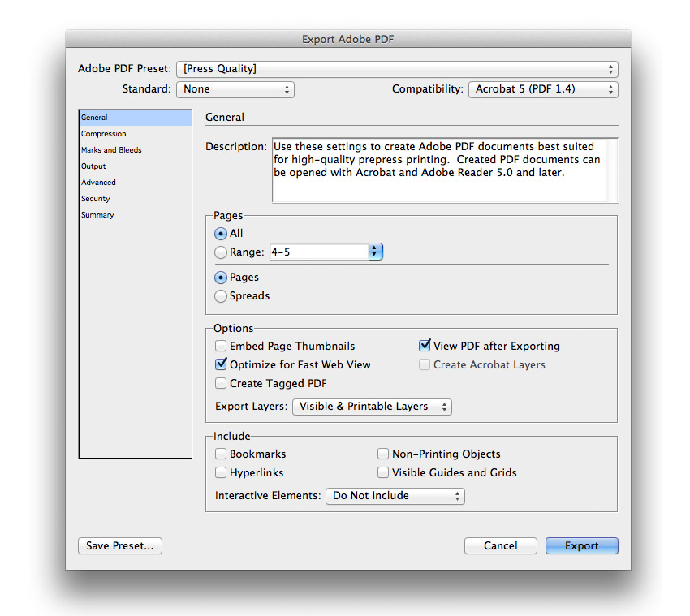The image size is (690, 616).
Task: Click inside the Range input field
Action: click(x=319, y=252)
